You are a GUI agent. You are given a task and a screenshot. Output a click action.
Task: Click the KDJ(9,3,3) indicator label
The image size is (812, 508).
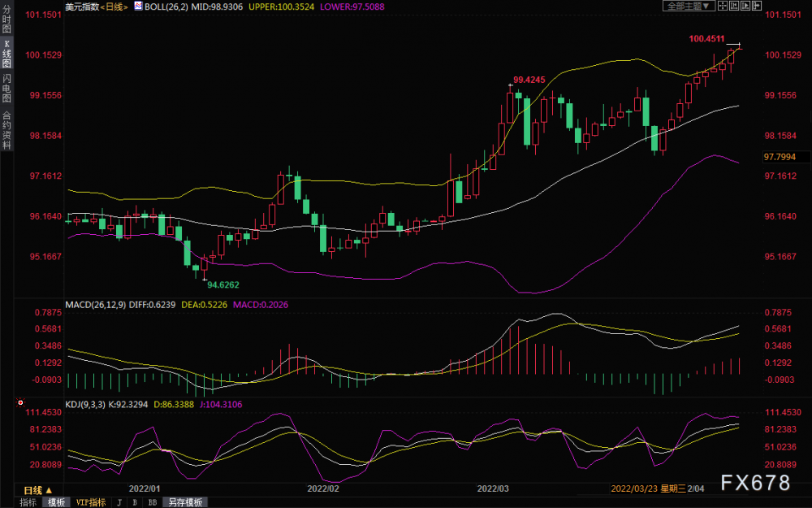[85, 404]
